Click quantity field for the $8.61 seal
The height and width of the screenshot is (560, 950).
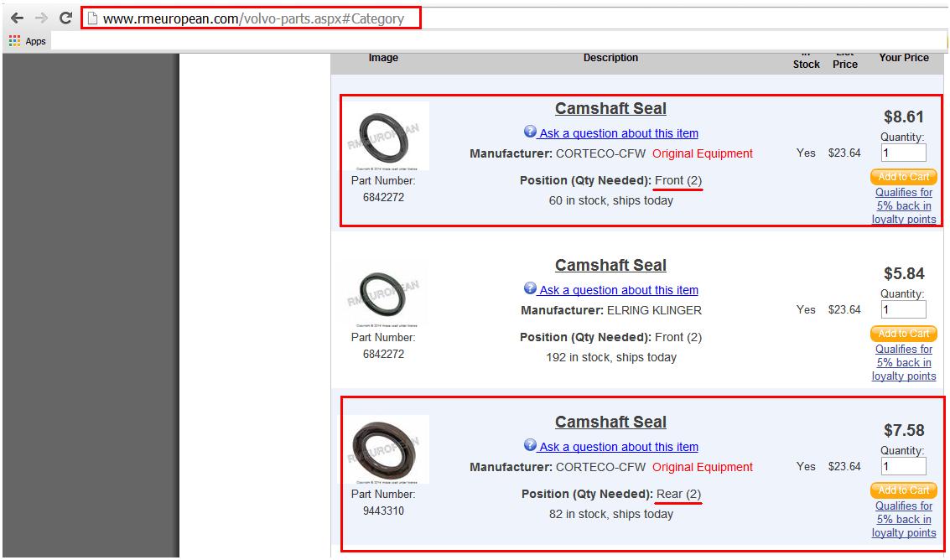(x=903, y=153)
